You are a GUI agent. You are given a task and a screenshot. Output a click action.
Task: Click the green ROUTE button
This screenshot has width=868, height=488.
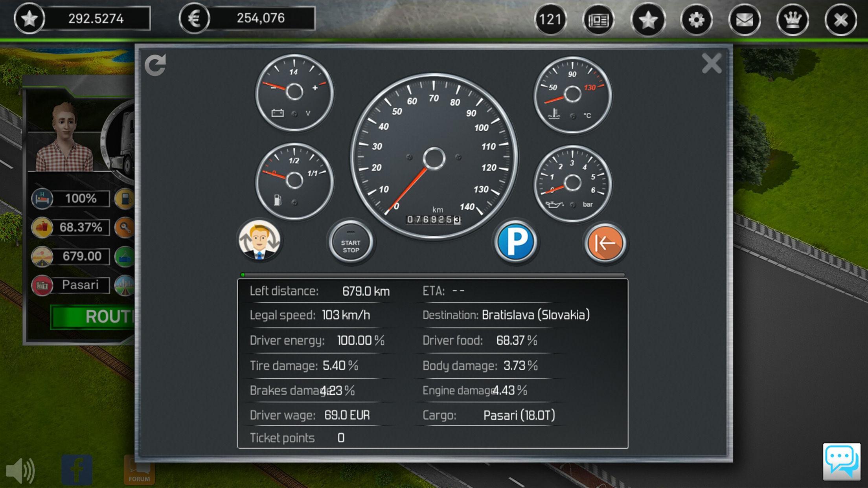[x=93, y=317]
